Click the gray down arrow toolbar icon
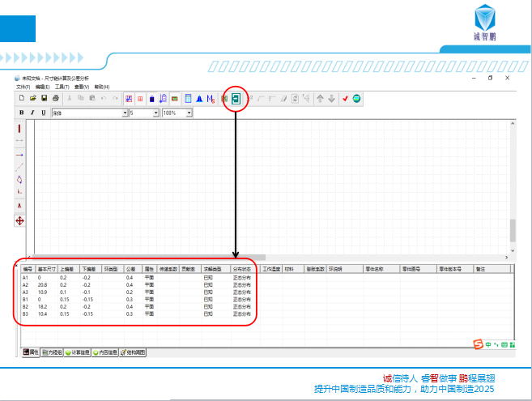Image resolution: width=532 pixels, height=401 pixels. point(331,99)
